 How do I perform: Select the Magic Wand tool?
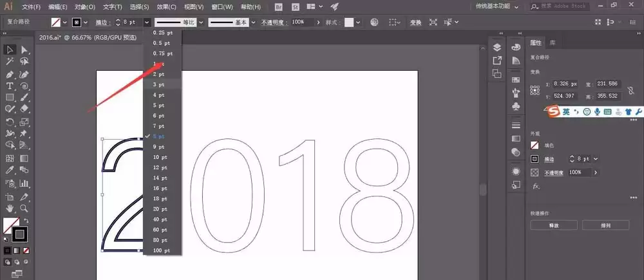10,62
